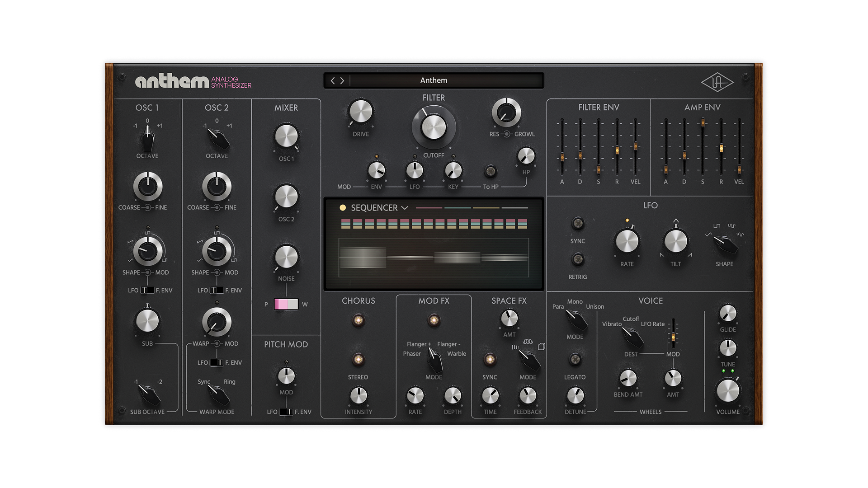This screenshot has width=868, height=488.
Task: Choose the sine LFO shape icon
Action: coord(741,235)
